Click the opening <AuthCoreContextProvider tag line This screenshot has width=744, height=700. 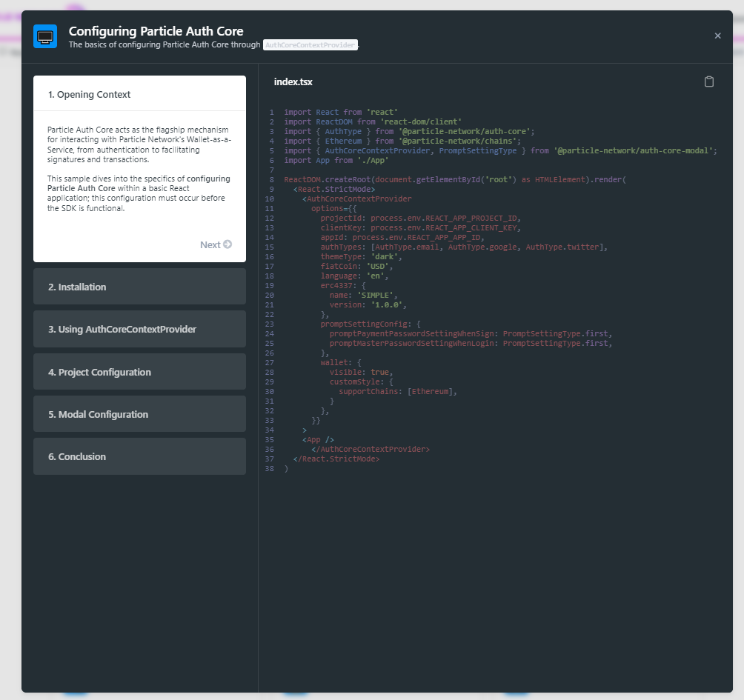pos(357,199)
